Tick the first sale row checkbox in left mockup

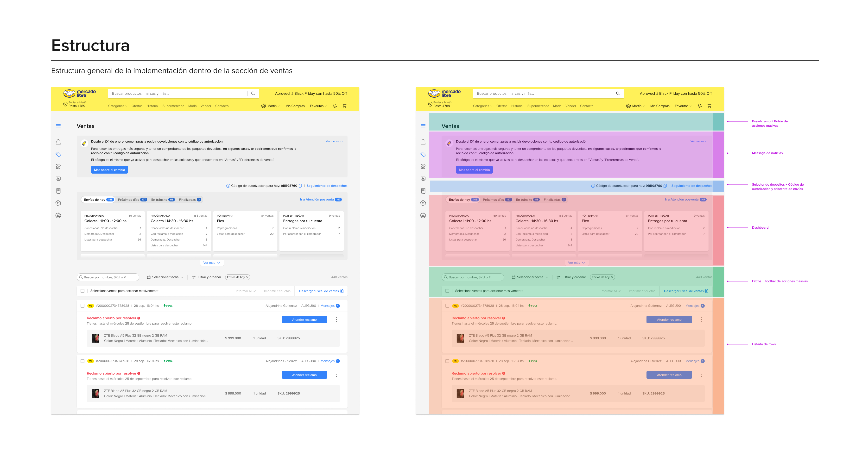click(82, 306)
